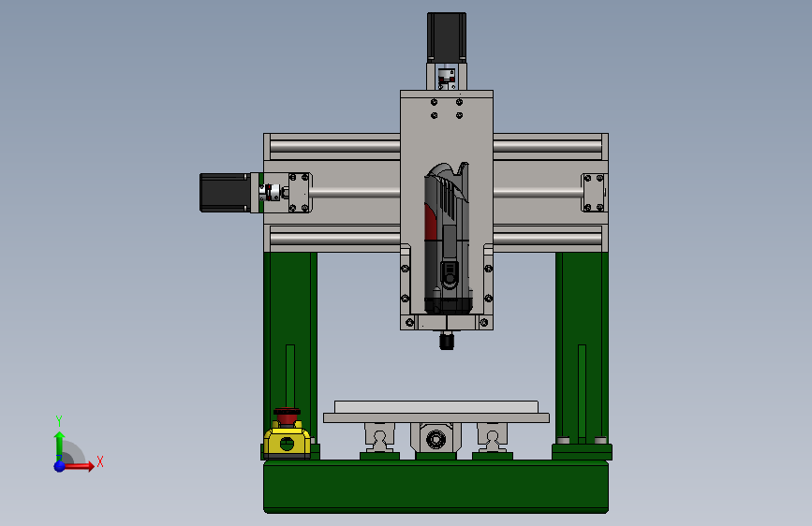Pick the left lead screw bearing block
Screen dimensions: 812x526
pyautogui.click(x=300, y=193)
